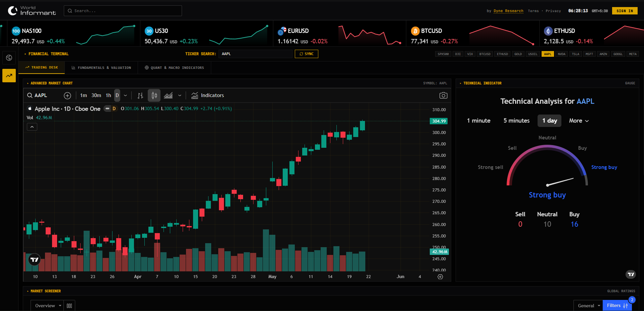644x311 pixels.
Task: Click the Sync button
Action: click(307, 54)
